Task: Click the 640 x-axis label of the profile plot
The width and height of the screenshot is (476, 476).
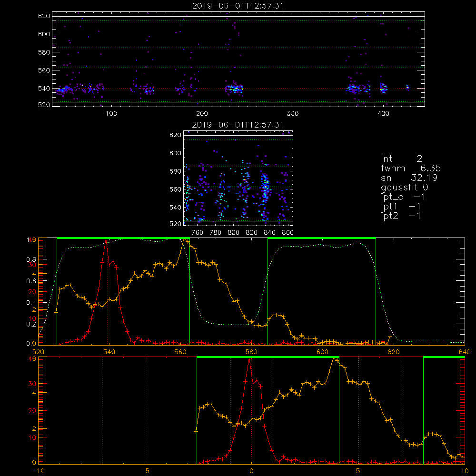Action: [465, 352]
